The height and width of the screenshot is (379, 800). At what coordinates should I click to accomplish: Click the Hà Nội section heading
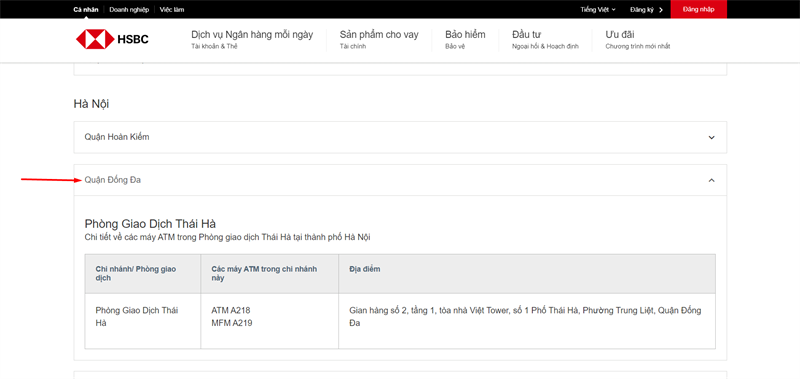(x=91, y=104)
